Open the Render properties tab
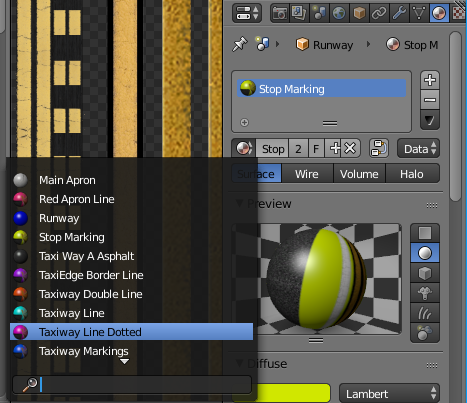Screen dimensions: 467x403 [x=280, y=13]
